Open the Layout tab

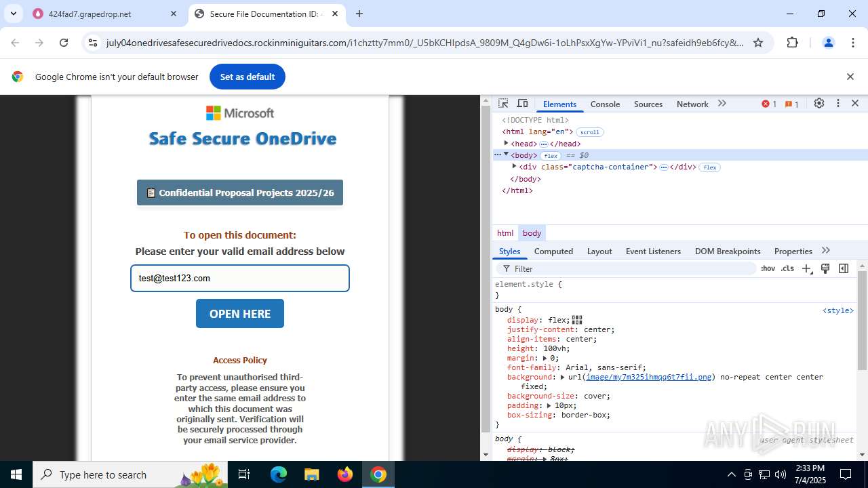pyautogui.click(x=599, y=251)
